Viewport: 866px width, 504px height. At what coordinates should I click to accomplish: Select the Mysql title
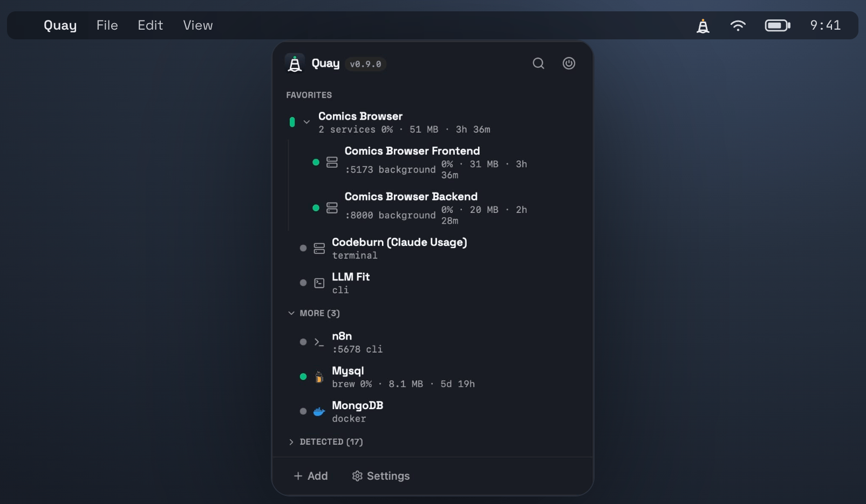(347, 371)
